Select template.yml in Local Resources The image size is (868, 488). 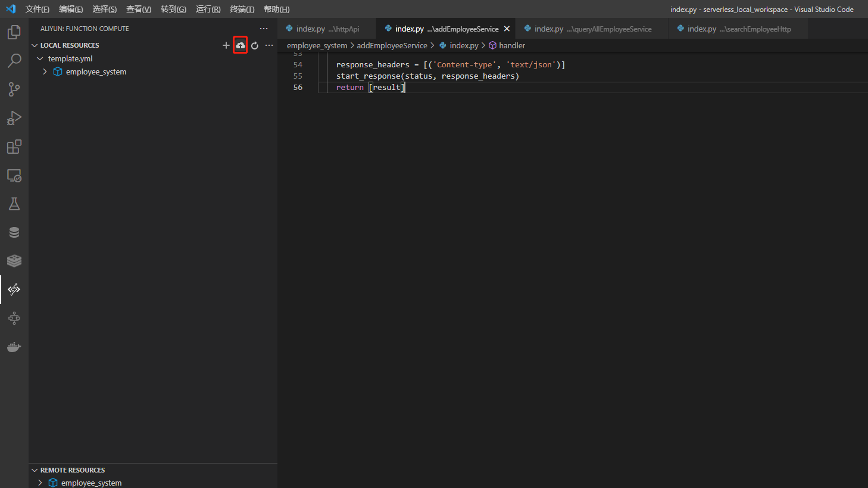(x=70, y=58)
